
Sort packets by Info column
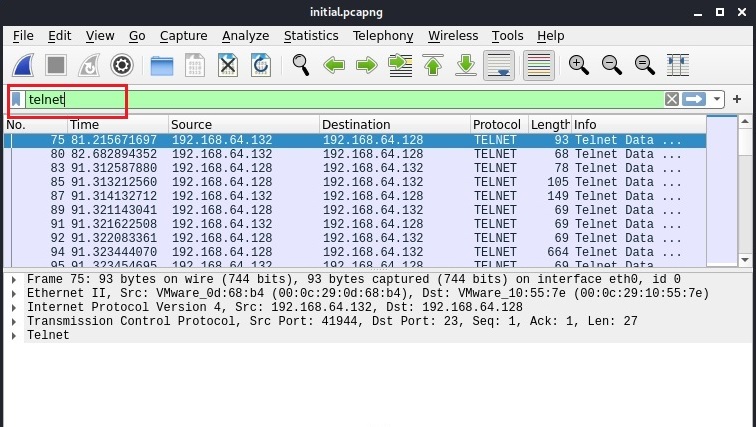[x=639, y=125]
